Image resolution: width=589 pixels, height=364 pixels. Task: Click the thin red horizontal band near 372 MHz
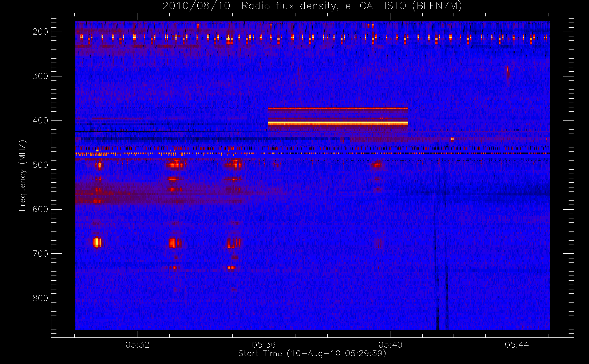(338, 108)
